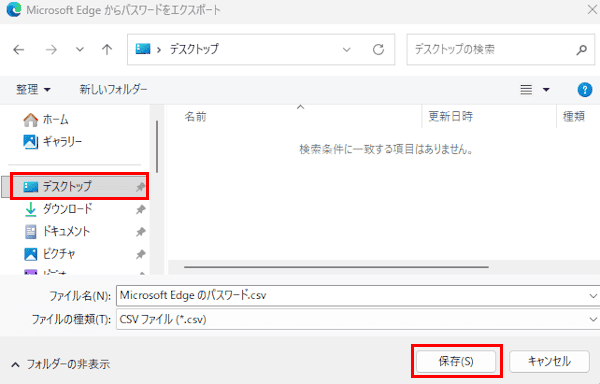Click the デスクトップ address bar path

pos(194,49)
